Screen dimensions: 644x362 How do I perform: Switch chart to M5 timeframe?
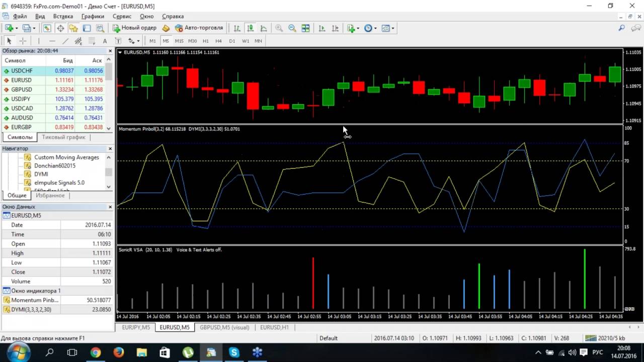(x=166, y=41)
